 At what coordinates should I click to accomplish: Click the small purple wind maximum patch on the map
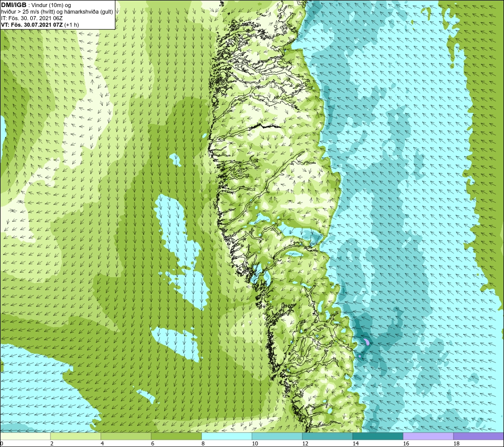366,342
